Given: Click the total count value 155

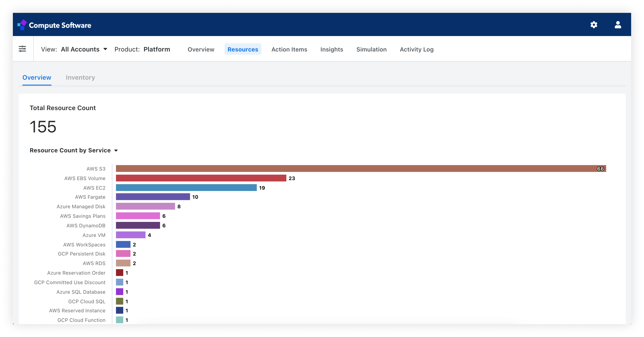Looking at the screenshot, I should tap(43, 127).
